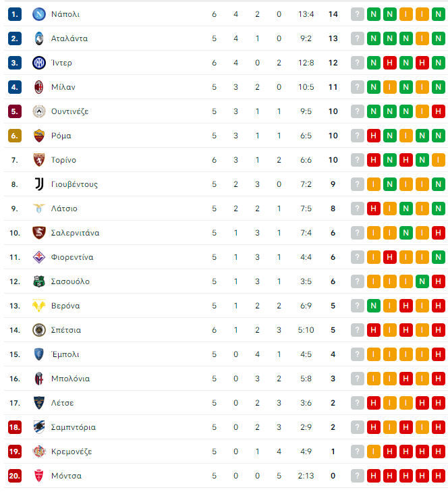Click the red position badge 20

click(x=15, y=476)
